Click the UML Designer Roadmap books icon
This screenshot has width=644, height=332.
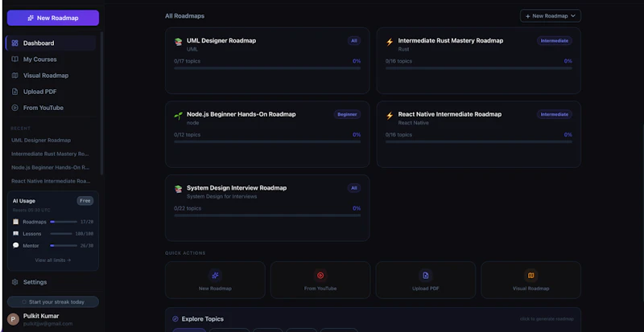[x=178, y=42]
